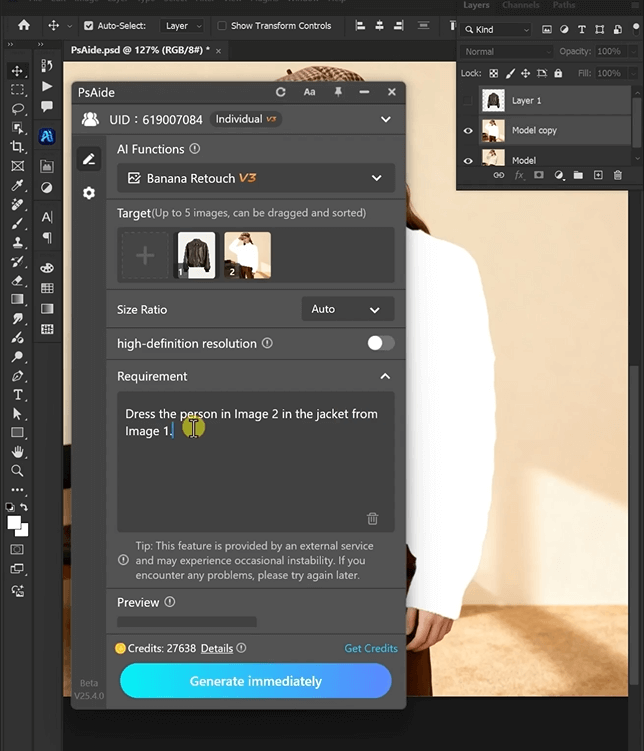Open credits Details link
644x751 pixels.
pos(216,649)
